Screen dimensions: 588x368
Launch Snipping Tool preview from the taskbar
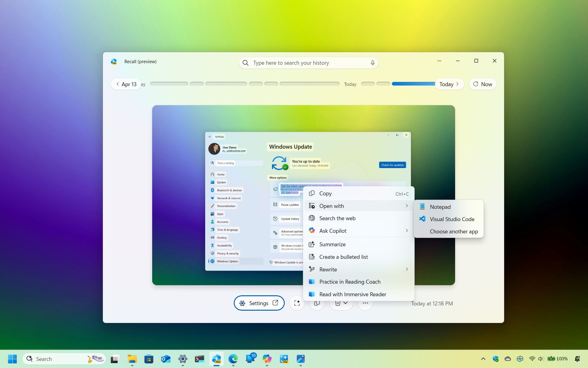click(x=284, y=359)
